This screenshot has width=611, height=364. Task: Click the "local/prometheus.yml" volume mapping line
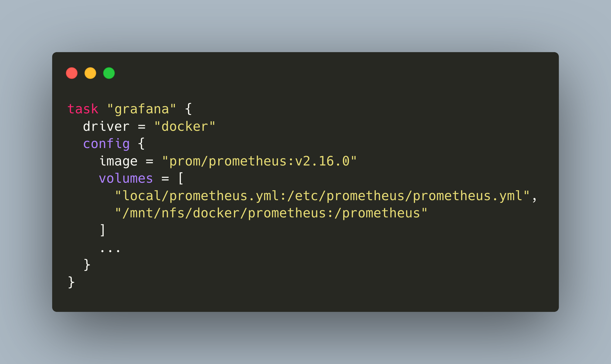click(x=322, y=196)
